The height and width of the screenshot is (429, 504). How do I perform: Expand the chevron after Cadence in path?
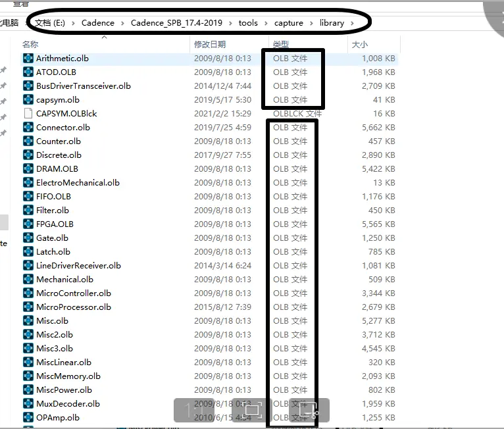tap(122, 23)
